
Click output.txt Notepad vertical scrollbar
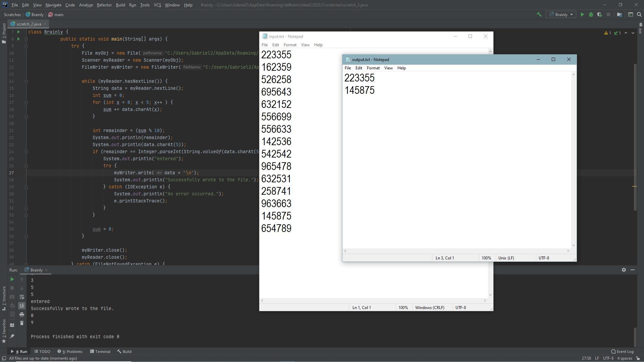[x=574, y=160]
